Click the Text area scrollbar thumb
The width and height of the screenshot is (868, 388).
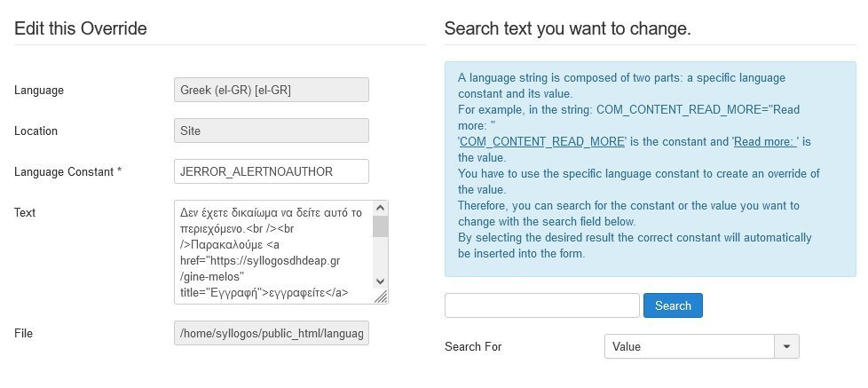[x=380, y=226]
